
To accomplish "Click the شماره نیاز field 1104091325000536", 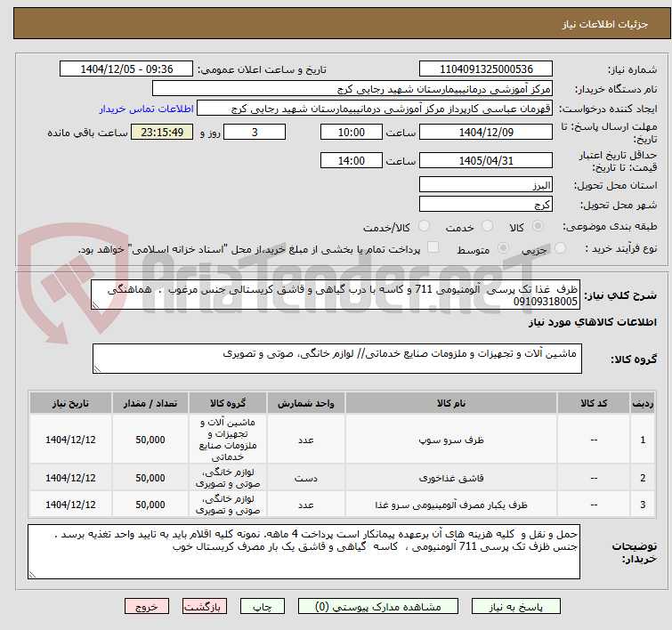I will click(x=486, y=69).
